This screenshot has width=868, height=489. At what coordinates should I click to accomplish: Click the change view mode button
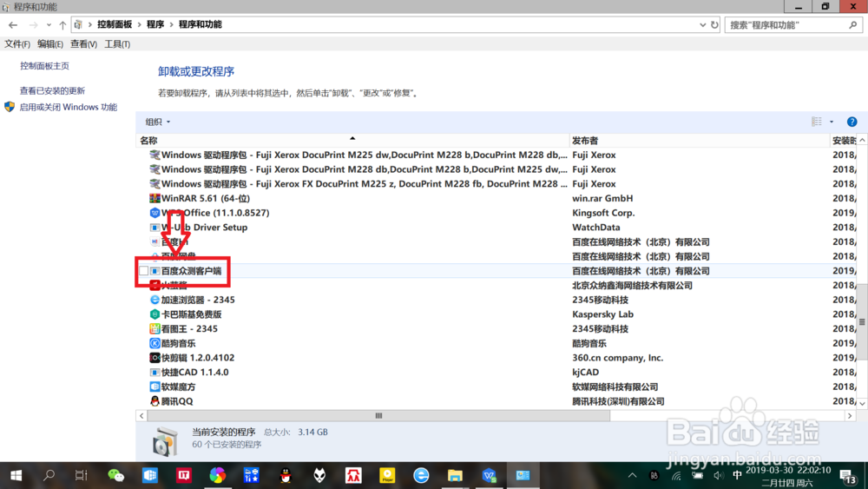click(x=817, y=122)
